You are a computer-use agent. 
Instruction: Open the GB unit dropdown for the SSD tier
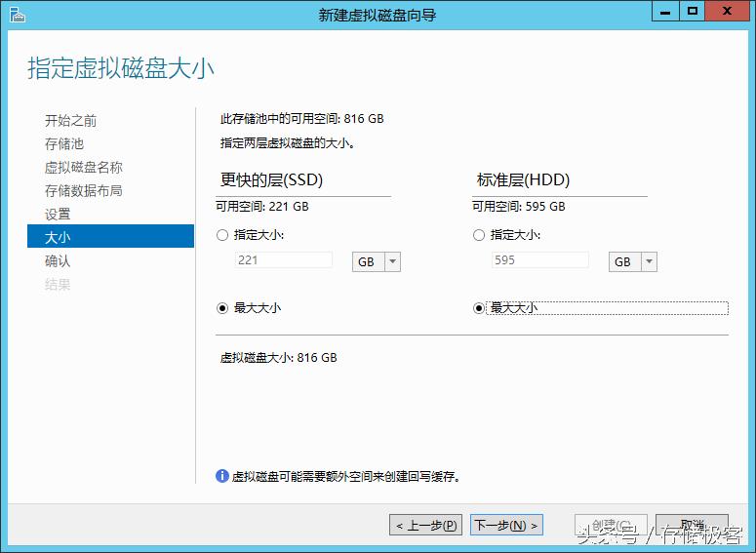tap(377, 261)
